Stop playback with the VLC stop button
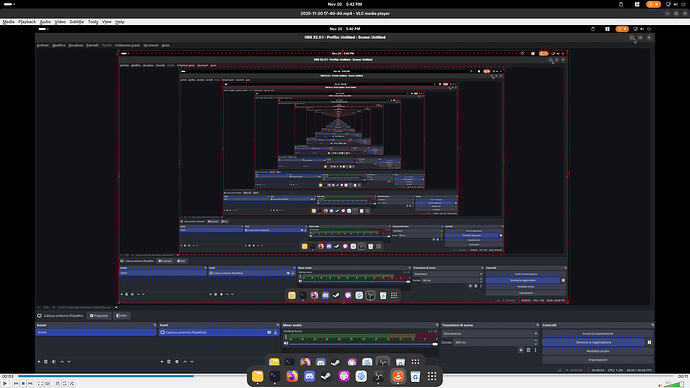690x388 pixels. click(x=23, y=384)
